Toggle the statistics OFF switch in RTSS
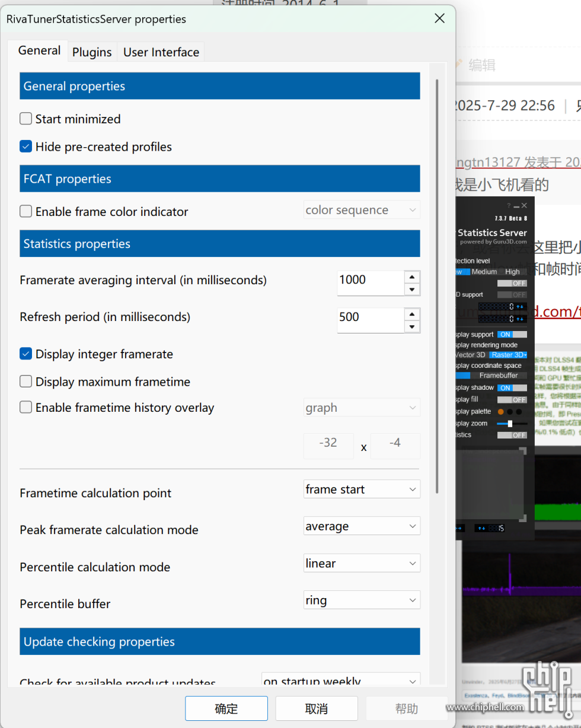581x728 pixels. pyautogui.click(x=512, y=435)
